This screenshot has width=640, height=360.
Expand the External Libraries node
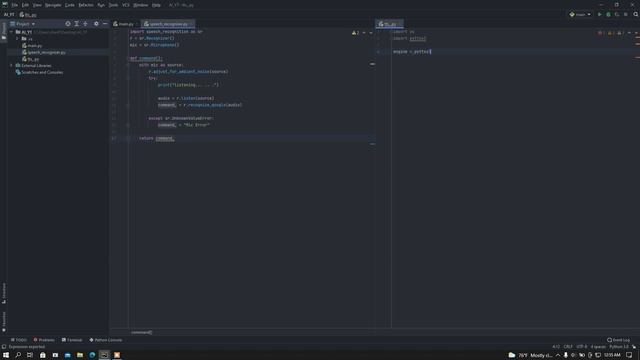tap(11, 66)
